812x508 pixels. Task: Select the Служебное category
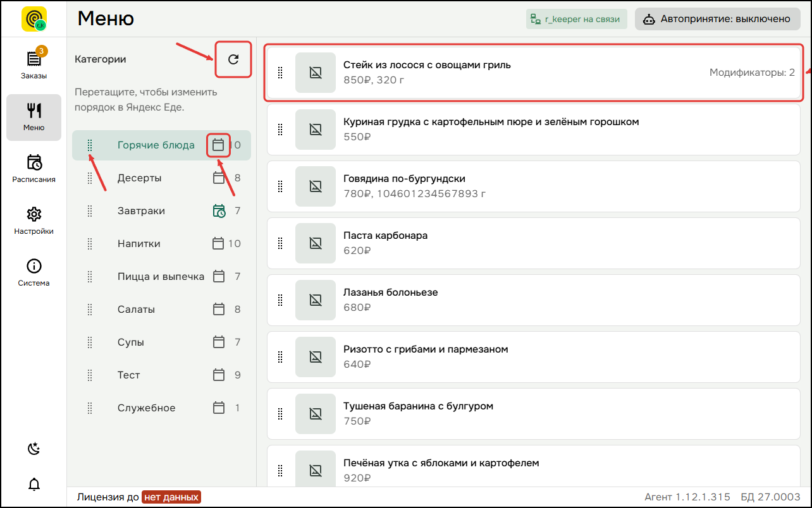pyautogui.click(x=161, y=408)
